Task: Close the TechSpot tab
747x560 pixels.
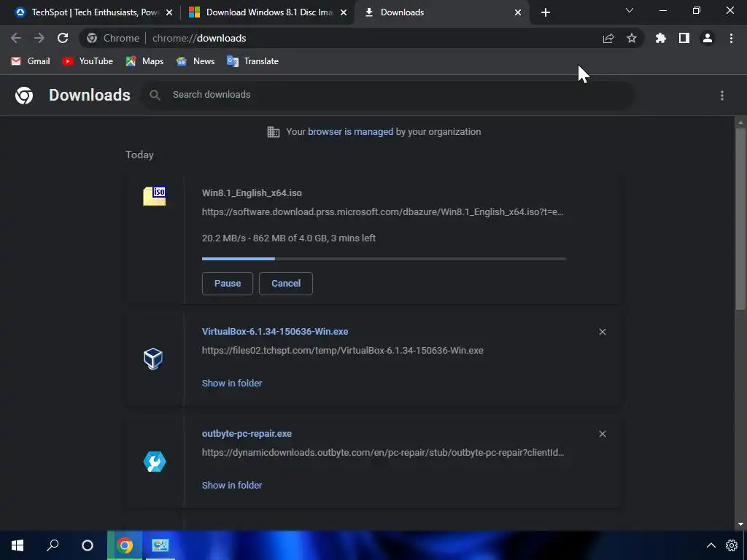Action: pos(169,13)
